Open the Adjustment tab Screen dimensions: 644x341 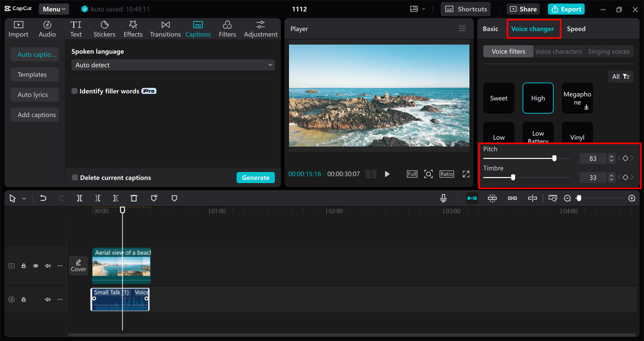(261, 29)
